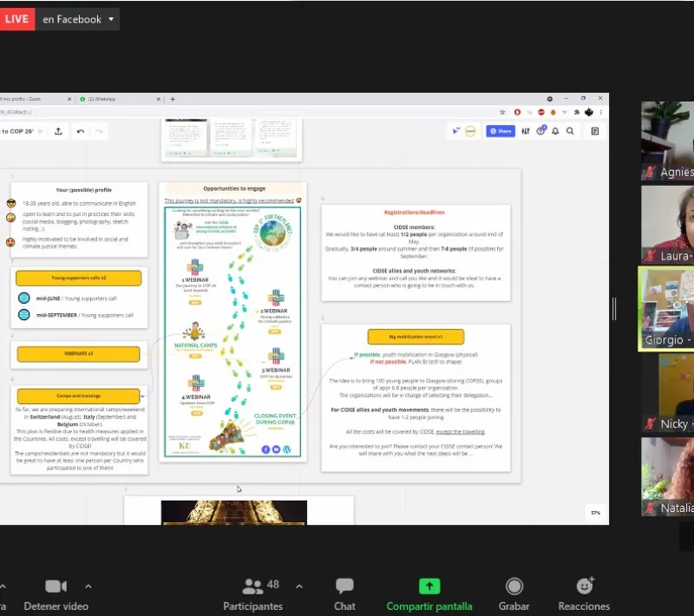694x616 pixels.
Task: Open the Participantes list
Action: pos(253,594)
